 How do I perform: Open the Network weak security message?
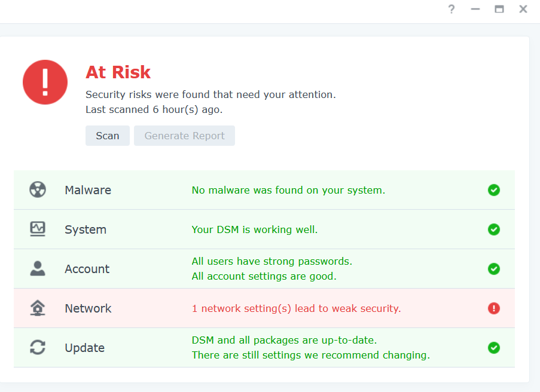pyautogui.click(x=296, y=308)
